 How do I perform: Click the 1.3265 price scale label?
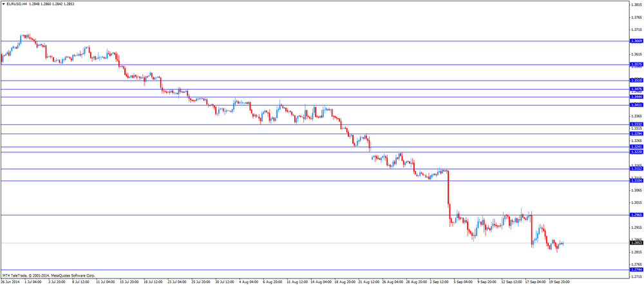tap(637, 141)
